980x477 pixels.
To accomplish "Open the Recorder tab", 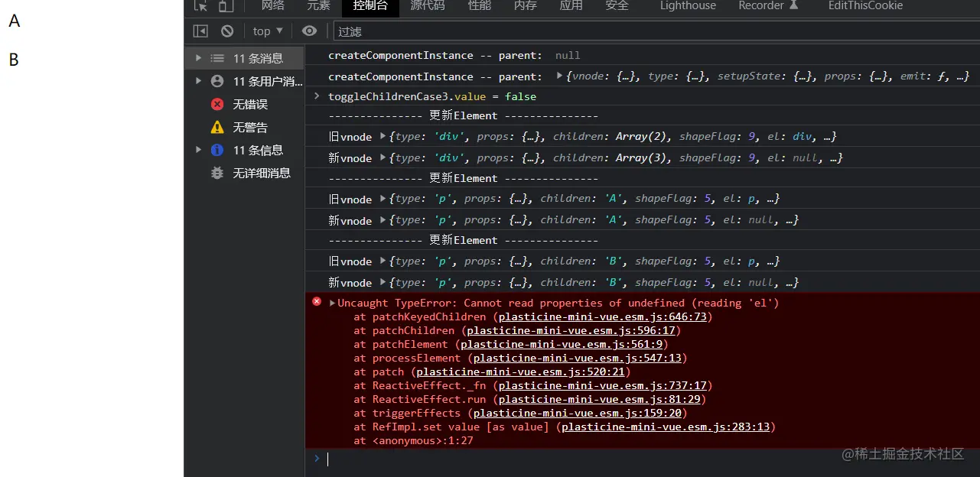I will 761,5.
